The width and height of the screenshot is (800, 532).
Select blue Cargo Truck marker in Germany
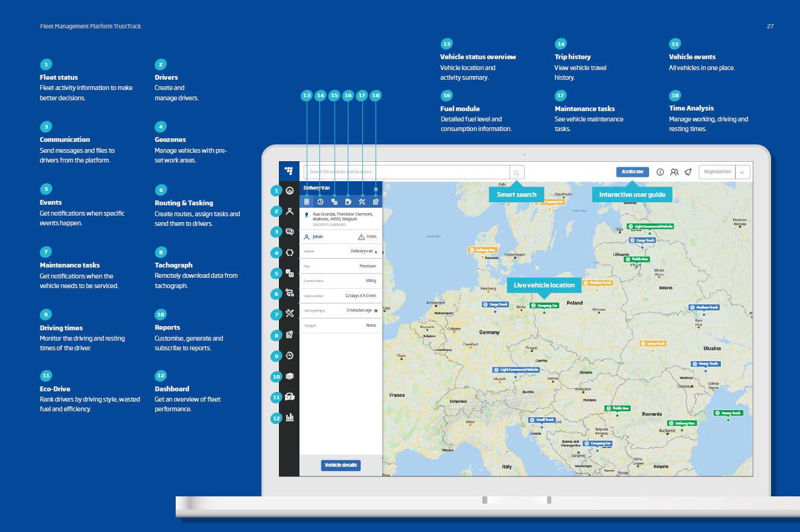(495, 304)
